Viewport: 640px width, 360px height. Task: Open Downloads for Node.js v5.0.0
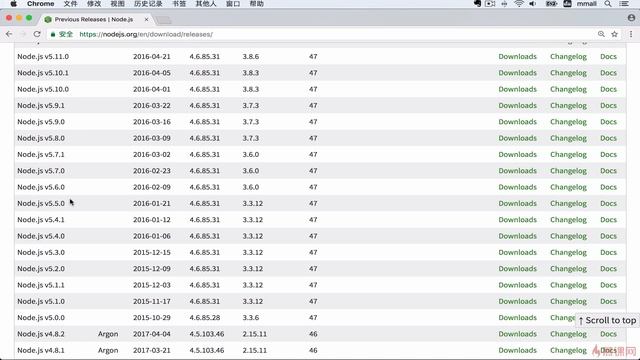(x=517, y=318)
